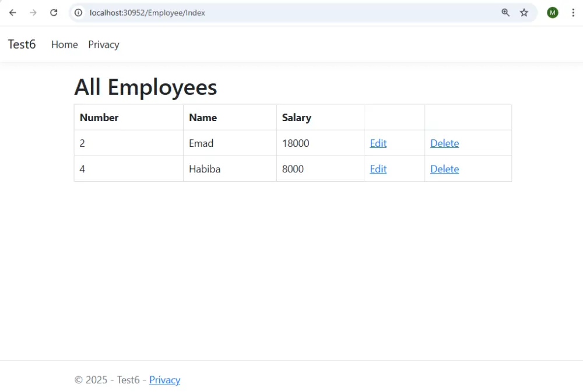Click the grayed-out forward navigation arrow
This screenshot has height=392, width=583.
tap(33, 12)
